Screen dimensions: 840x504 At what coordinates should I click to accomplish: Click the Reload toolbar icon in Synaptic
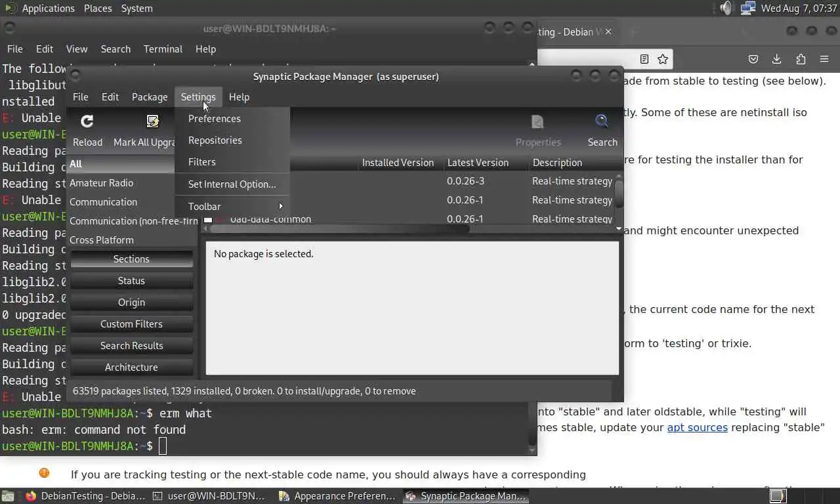[x=87, y=121]
